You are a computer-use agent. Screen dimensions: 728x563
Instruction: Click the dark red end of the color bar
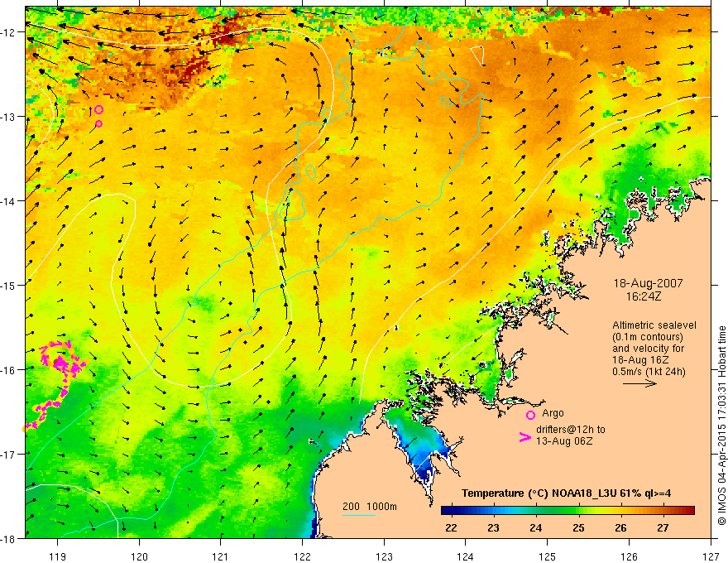689,511
